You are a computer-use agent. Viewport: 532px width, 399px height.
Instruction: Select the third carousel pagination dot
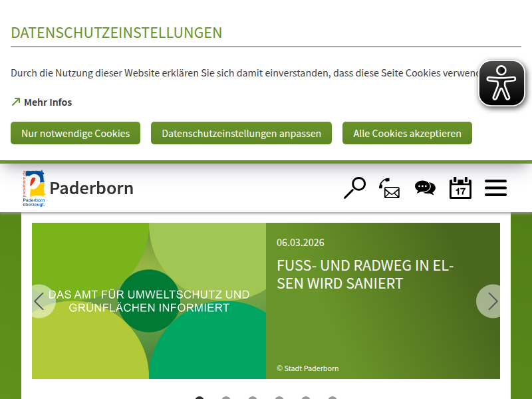(x=253, y=398)
